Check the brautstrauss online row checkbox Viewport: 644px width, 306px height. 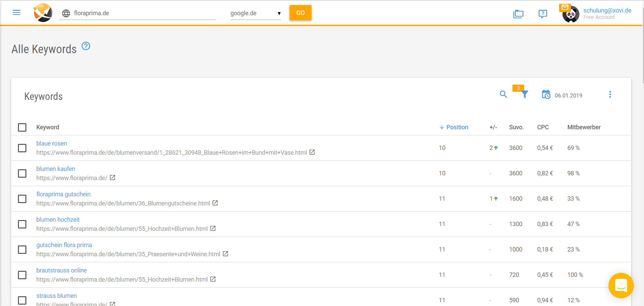22,275
